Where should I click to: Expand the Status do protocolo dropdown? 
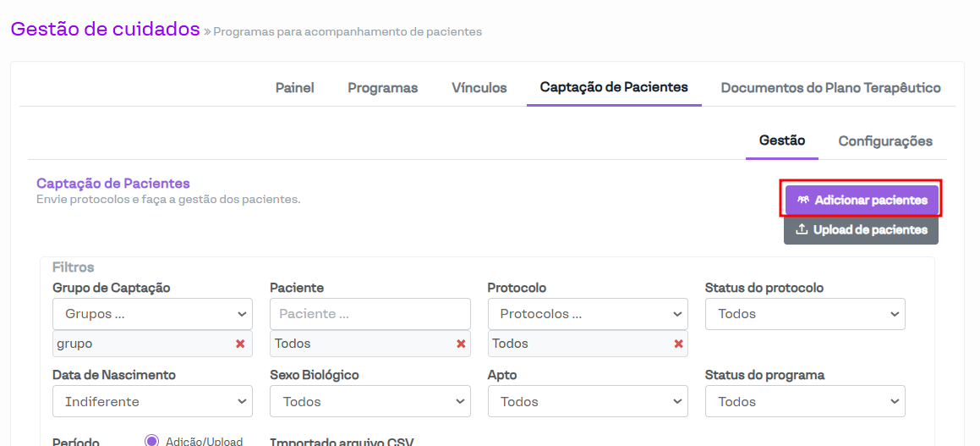[805, 314]
